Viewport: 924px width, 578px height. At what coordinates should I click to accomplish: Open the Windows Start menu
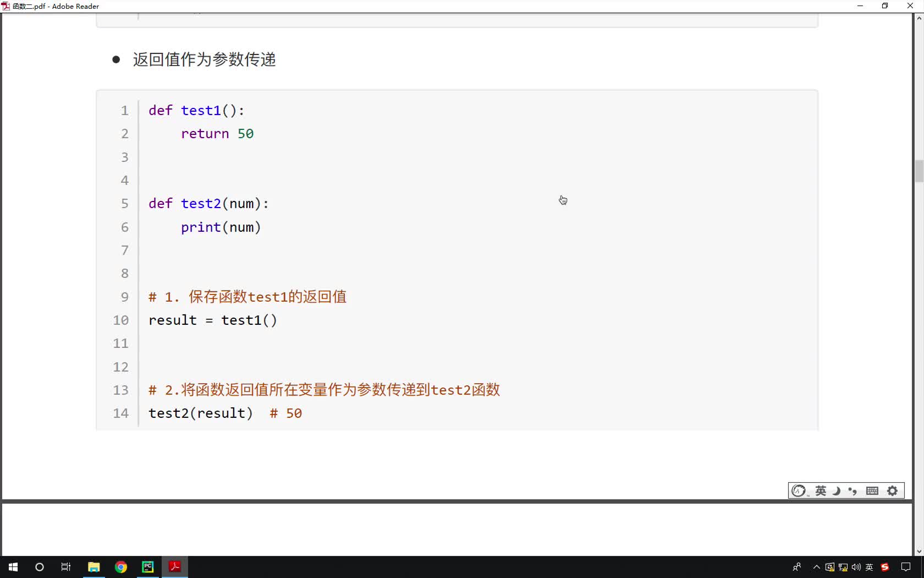tap(13, 567)
